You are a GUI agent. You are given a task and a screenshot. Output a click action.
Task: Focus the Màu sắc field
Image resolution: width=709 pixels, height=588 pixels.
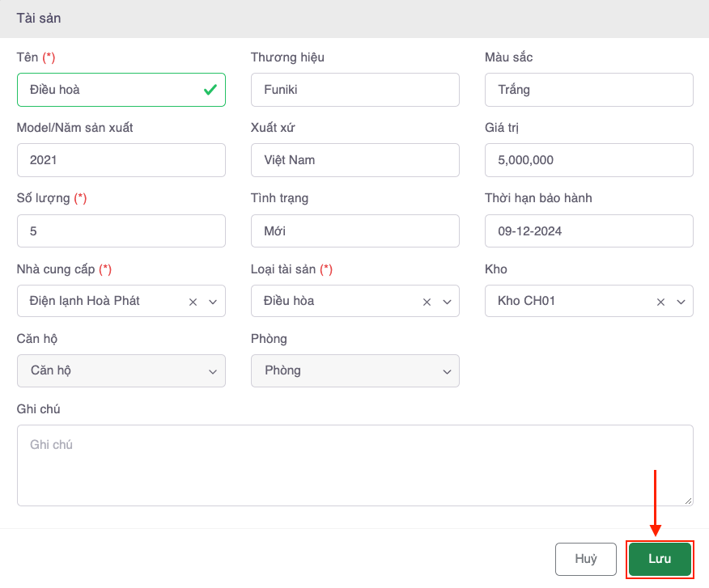coord(588,90)
